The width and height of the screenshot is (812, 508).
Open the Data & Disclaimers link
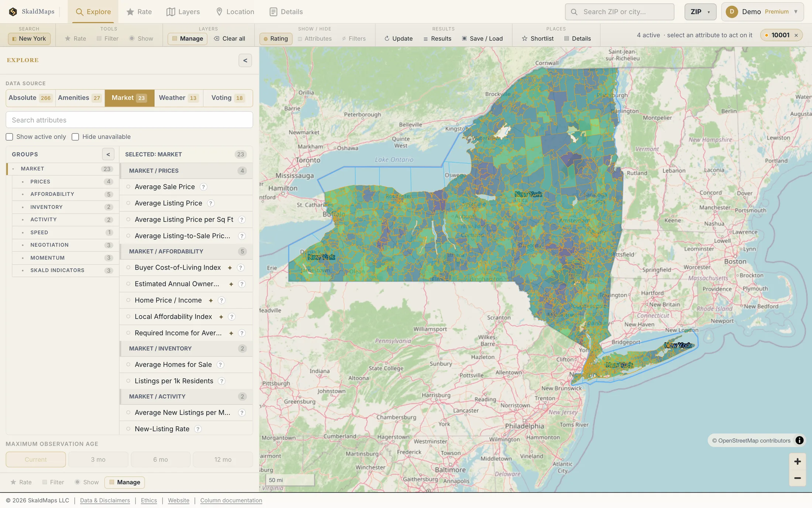tap(105, 501)
